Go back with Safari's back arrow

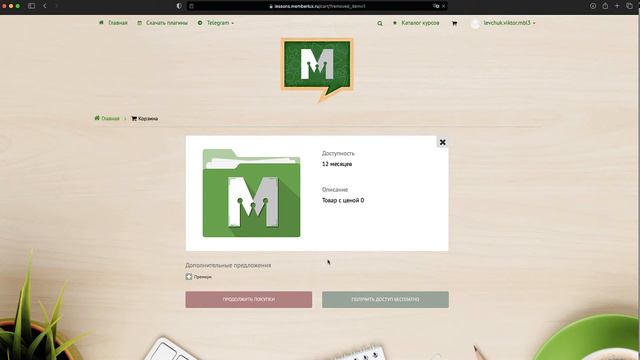(45, 6)
